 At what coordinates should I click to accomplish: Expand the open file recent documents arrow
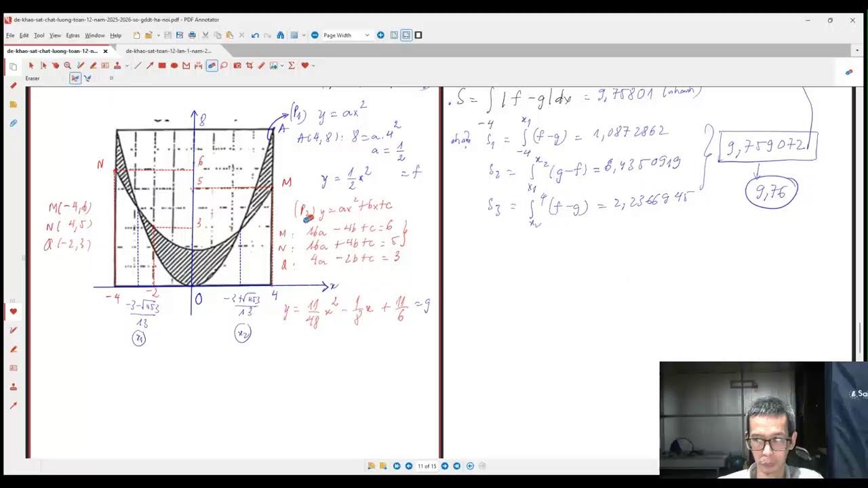(158, 35)
